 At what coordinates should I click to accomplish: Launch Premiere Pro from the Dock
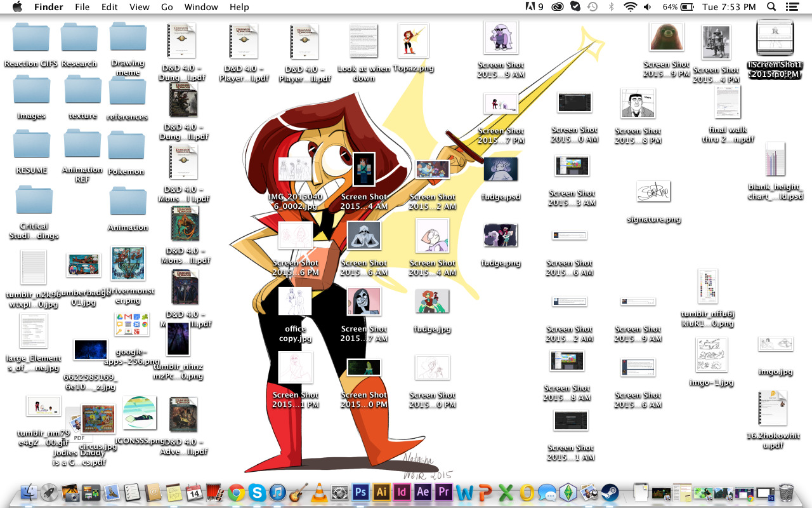(444, 492)
